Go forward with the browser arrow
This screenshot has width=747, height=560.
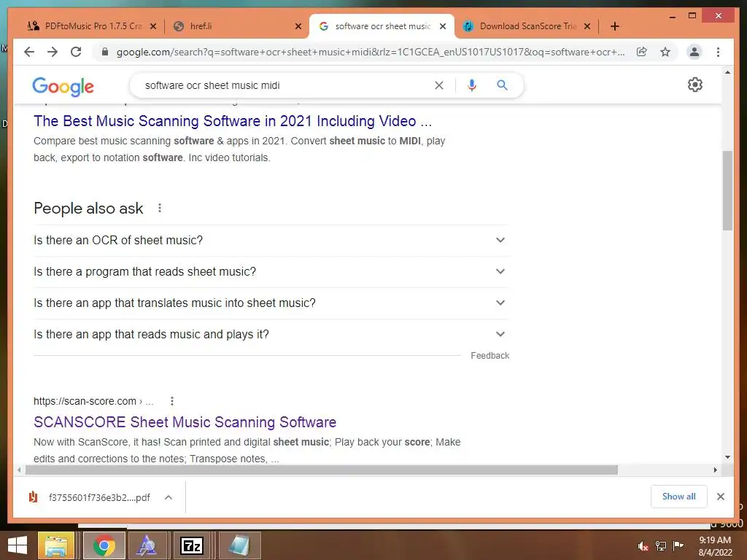tap(53, 52)
